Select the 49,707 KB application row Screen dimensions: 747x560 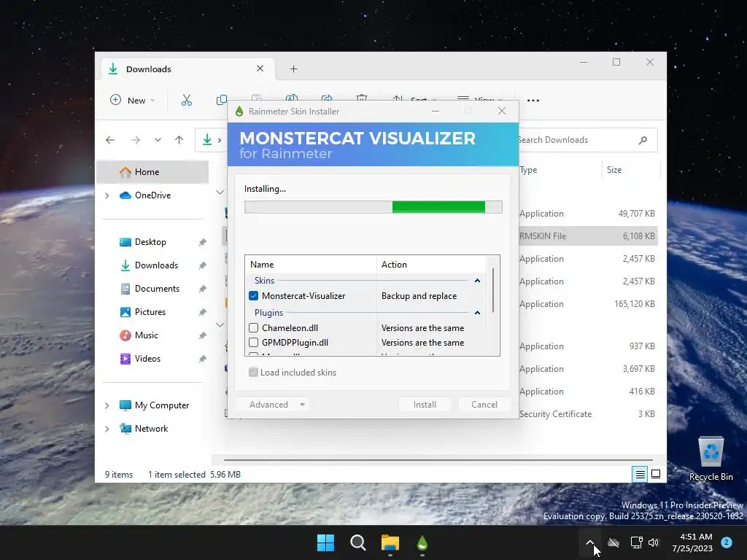pos(588,214)
